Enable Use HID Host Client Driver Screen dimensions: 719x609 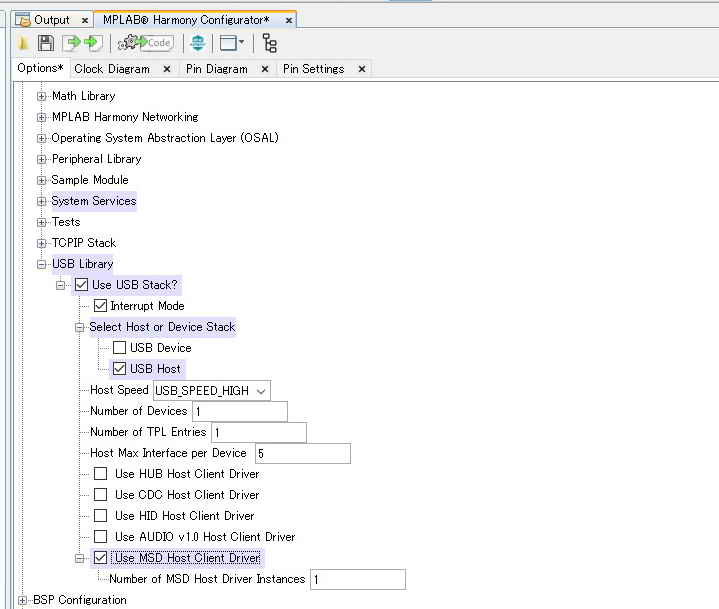[100, 516]
